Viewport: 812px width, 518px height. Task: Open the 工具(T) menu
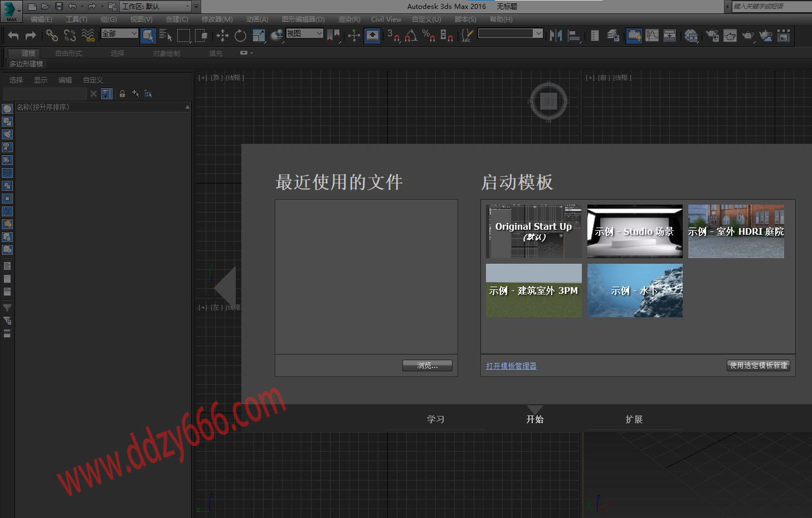pyautogui.click(x=76, y=20)
